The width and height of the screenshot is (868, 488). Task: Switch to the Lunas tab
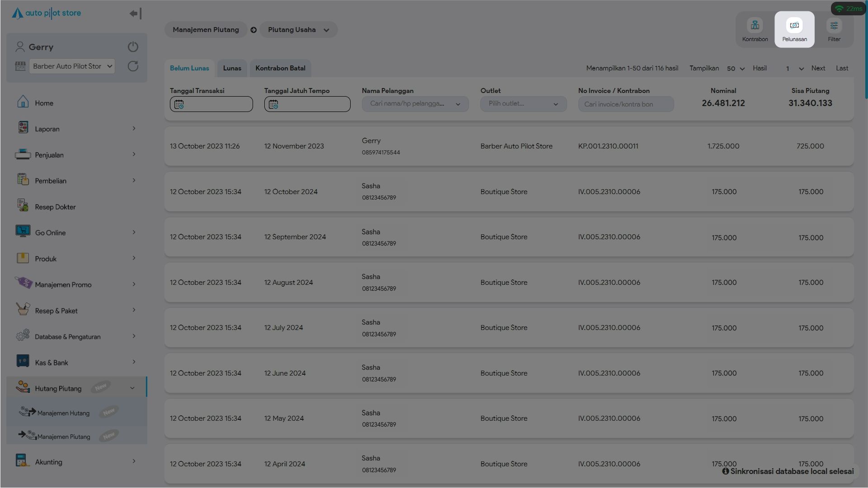pos(232,68)
